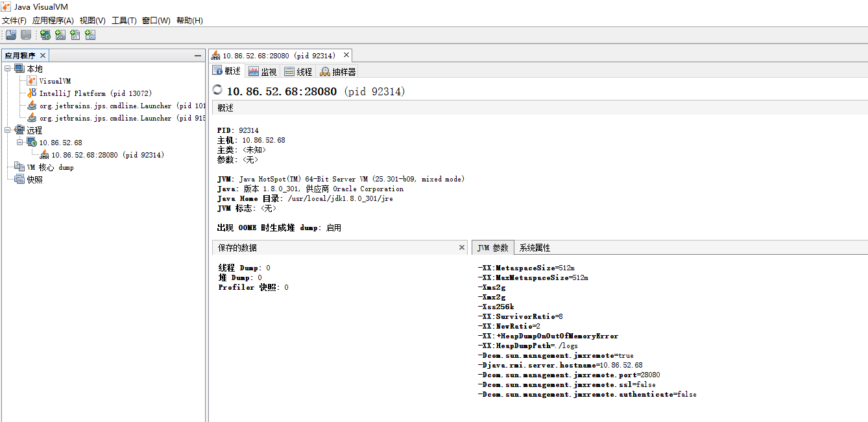The image size is (868, 422).
Task: Select the JVM 参数 tab
Action: [493, 248]
